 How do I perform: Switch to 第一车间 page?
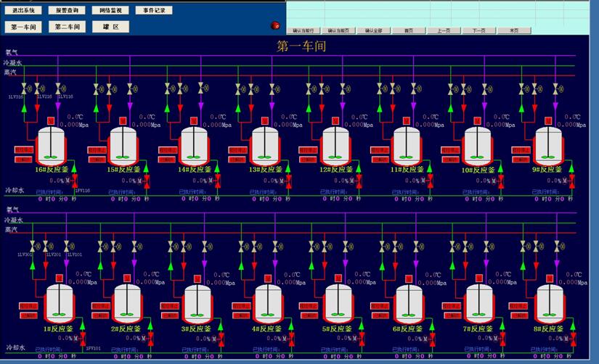point(23,27)
